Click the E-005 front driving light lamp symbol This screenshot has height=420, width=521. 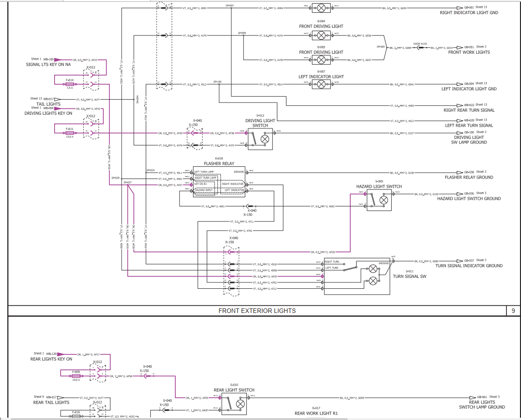321,60
